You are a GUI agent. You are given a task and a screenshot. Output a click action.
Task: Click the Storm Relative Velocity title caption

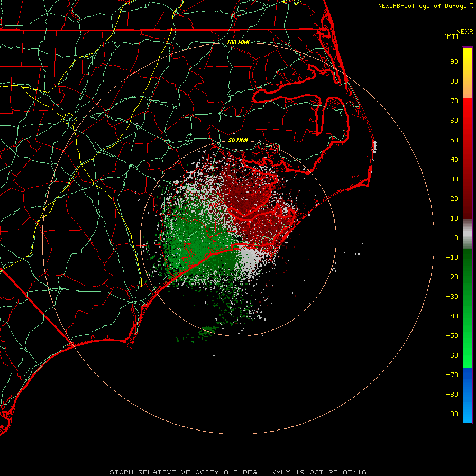click(238, 472)
